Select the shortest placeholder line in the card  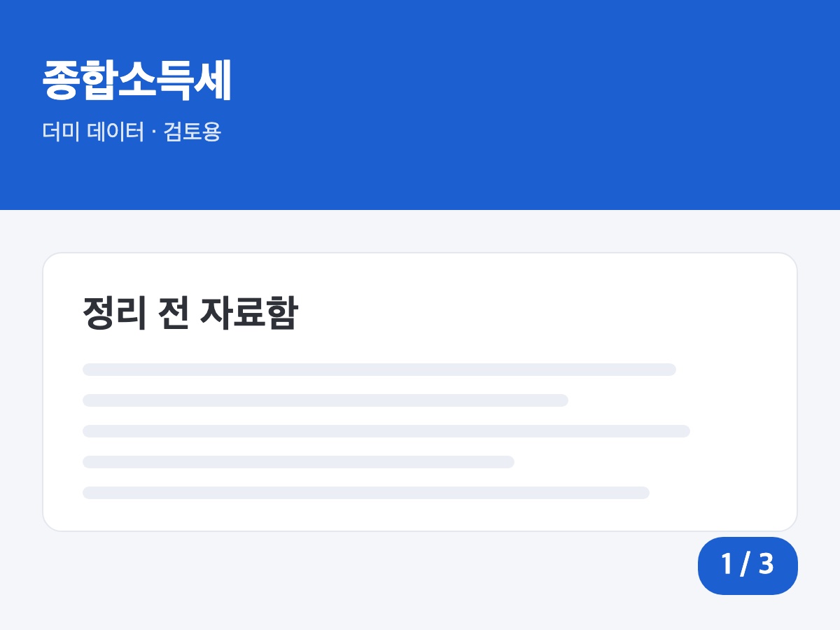[x=298, y=462]
